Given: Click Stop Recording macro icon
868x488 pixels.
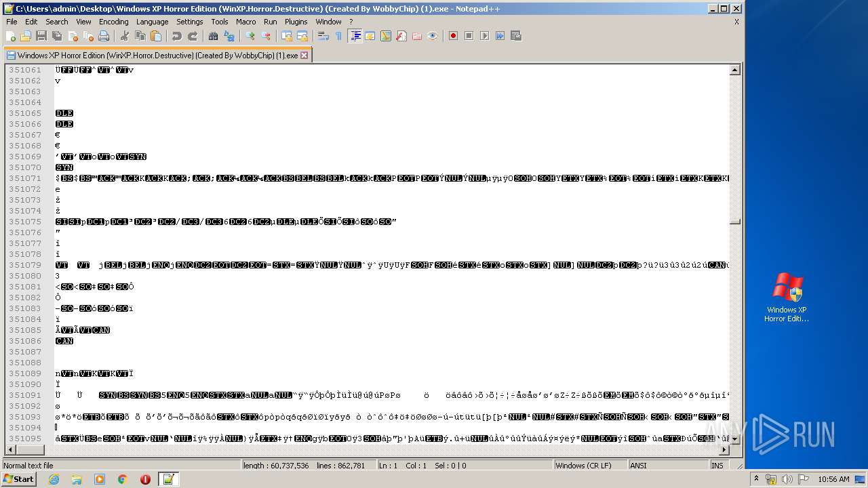Looking at the screenshot, I should pos(469,36).
